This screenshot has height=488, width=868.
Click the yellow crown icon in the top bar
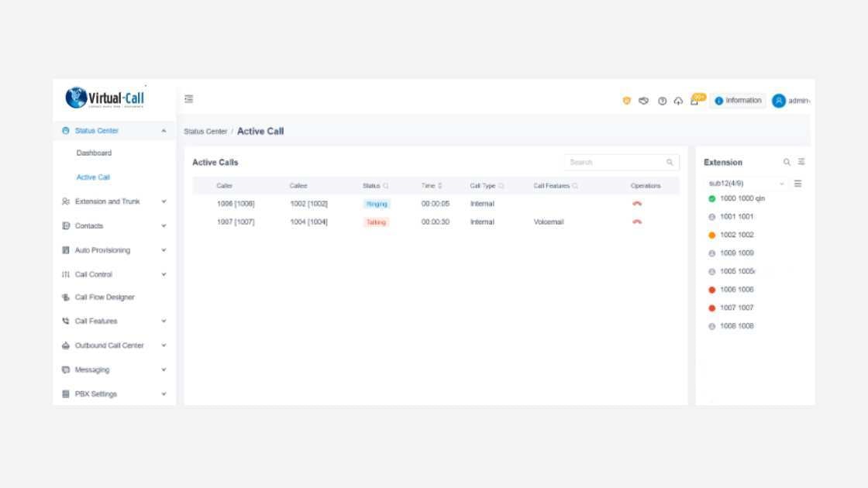click(x=628, y=100)
